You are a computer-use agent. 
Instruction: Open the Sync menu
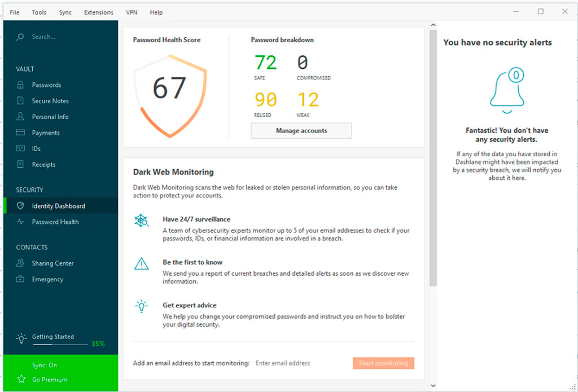(65, 12)
